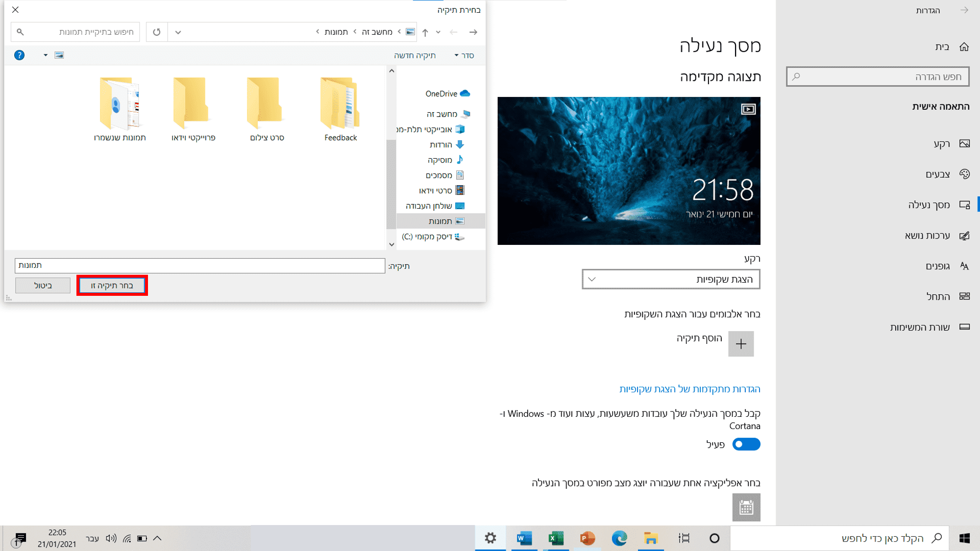Open מוסיקה folder in tree
The image size is (980, 551).
coord(445,160)
